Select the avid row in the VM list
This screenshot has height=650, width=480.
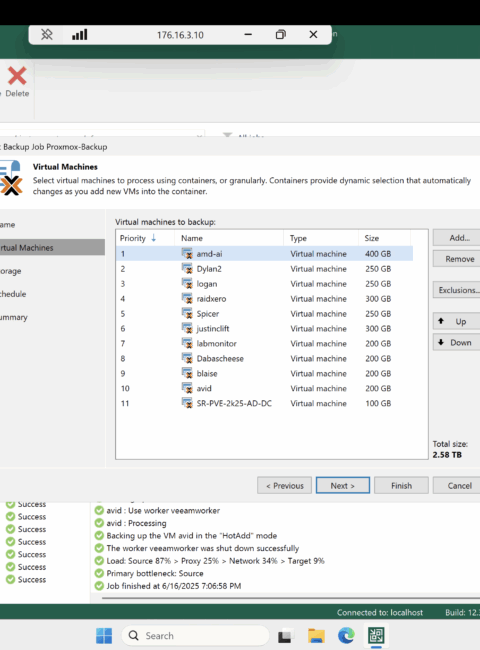(264, 388)
